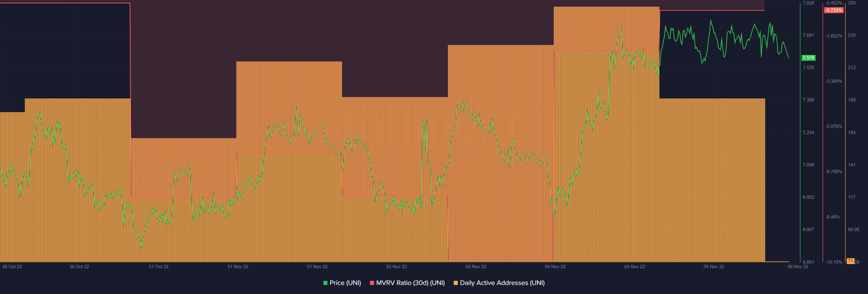Click the red -0.724% MVRV value badge
This screenshot has height=294, width=868.
[x=834, y=10]
